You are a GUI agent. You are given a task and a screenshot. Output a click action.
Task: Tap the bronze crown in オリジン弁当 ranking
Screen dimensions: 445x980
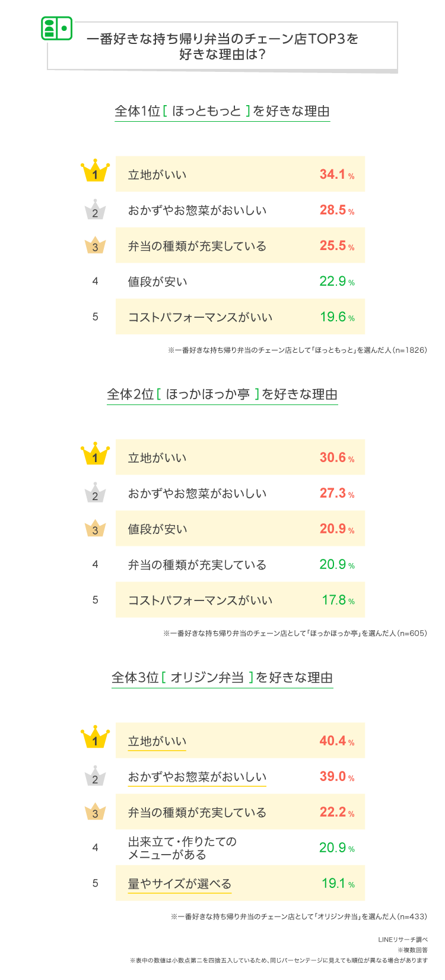click(95, 812)
